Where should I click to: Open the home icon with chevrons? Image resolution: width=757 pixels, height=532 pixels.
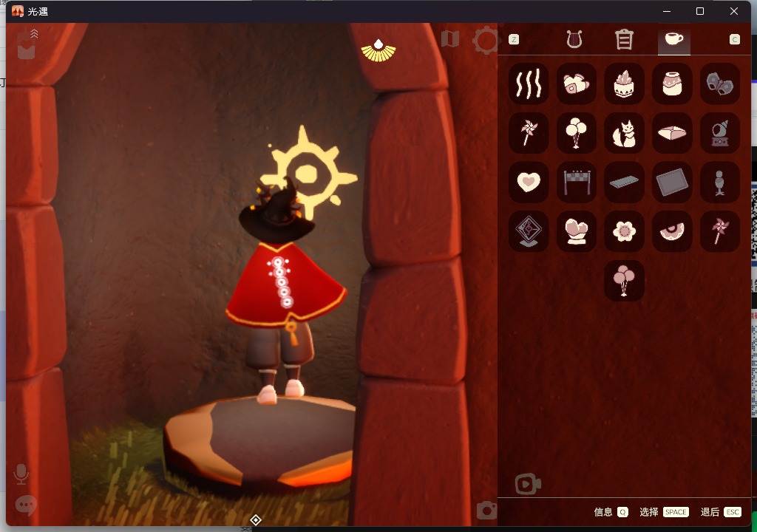pos(27,44)
